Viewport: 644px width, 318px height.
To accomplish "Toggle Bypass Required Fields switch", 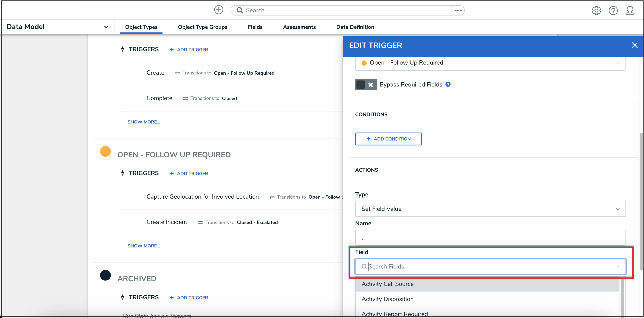I will click(365, 85).
